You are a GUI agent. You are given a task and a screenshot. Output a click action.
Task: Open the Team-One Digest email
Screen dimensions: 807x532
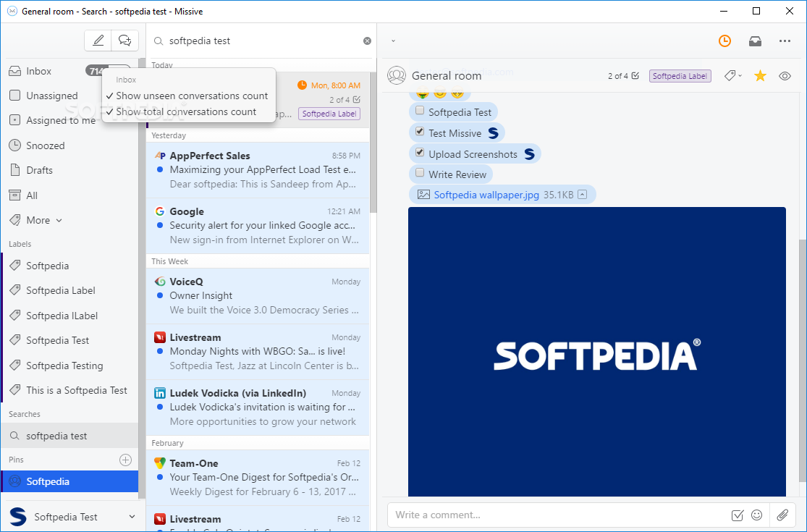click(x=258, y=478)
